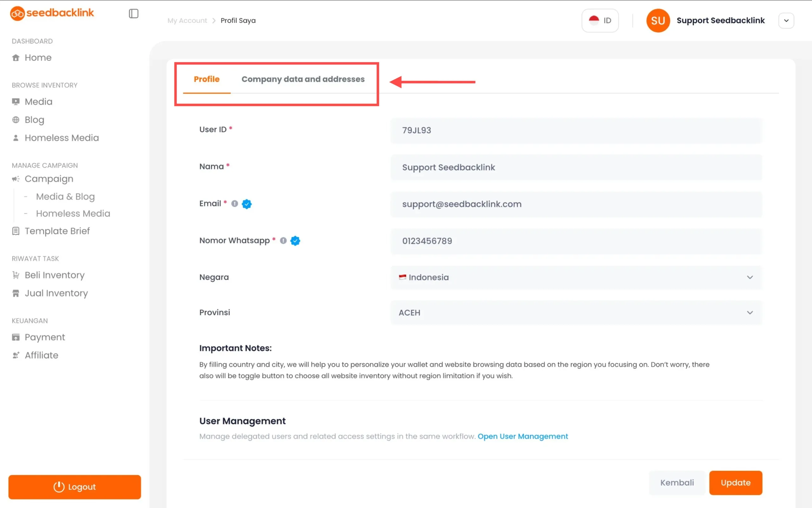This screenshot has width=812, height=508.
Task: Click the User Management heading
Action: click(x=242, y=421)
